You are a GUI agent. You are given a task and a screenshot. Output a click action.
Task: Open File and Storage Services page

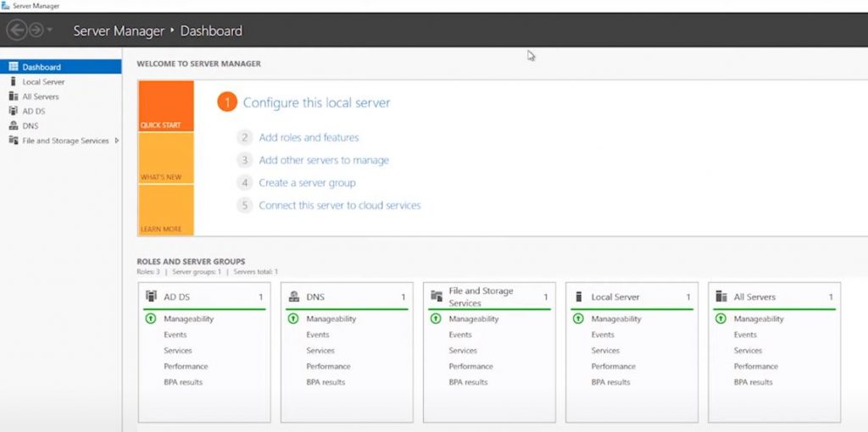click(65, 141)
